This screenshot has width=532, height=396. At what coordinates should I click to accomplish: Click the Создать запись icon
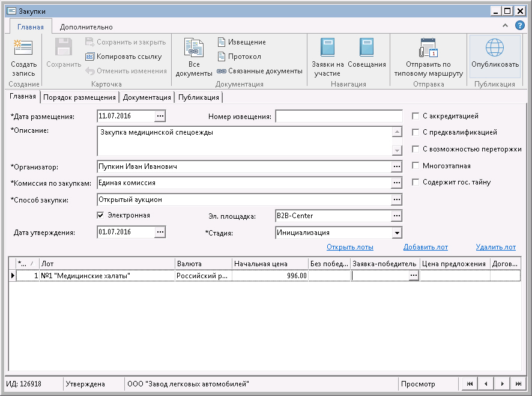pyautogui.click(x=23, y=49)
